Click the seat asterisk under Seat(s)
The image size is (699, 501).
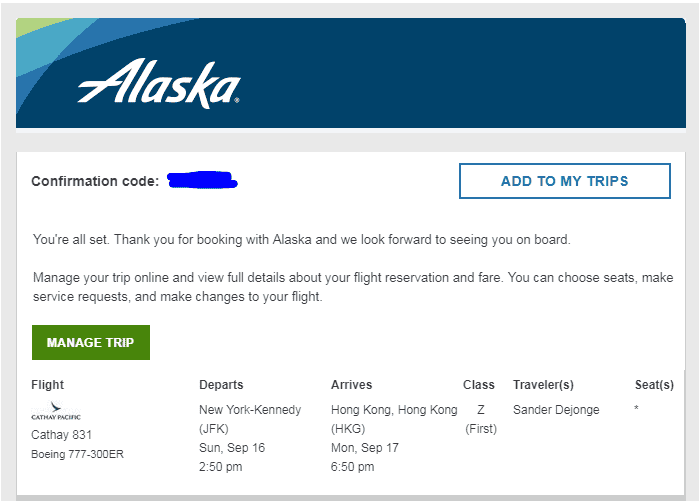pos(637,410)
